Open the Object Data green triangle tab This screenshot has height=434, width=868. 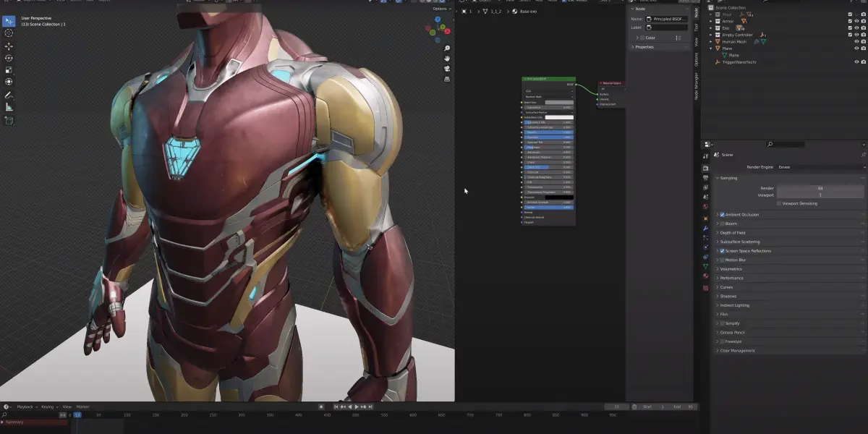click(705, 266)
